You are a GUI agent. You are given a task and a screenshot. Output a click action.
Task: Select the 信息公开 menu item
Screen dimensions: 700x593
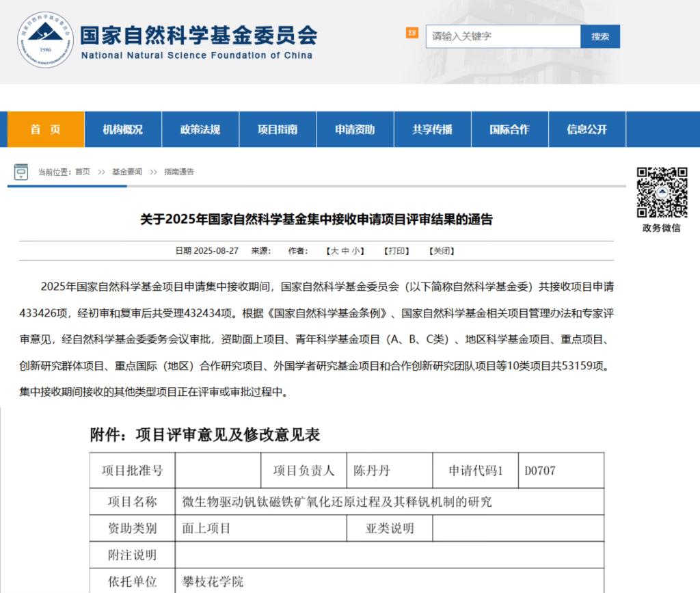coord(587,129)
